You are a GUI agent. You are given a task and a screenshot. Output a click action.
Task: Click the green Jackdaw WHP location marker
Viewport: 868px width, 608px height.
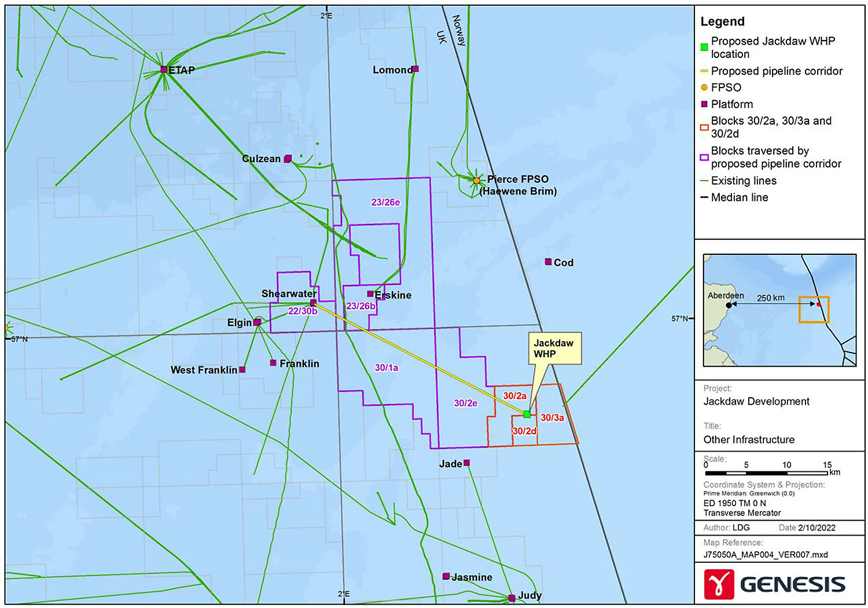[527, 414]
